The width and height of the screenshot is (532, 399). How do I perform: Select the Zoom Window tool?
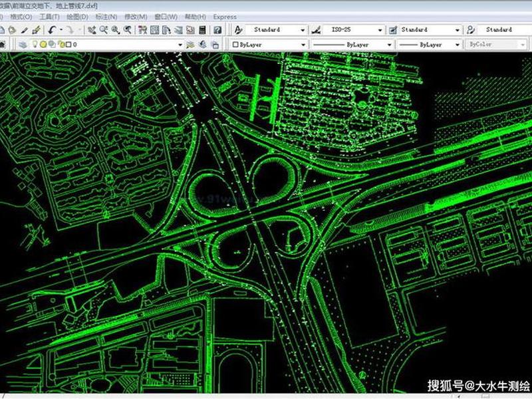[x=116, y=30]
